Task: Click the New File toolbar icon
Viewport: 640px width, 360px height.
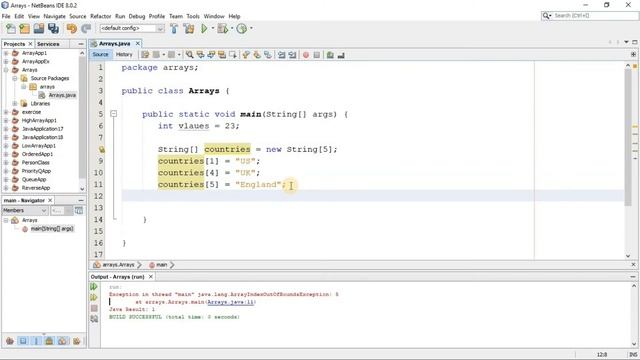Action: tap(11, 29)
